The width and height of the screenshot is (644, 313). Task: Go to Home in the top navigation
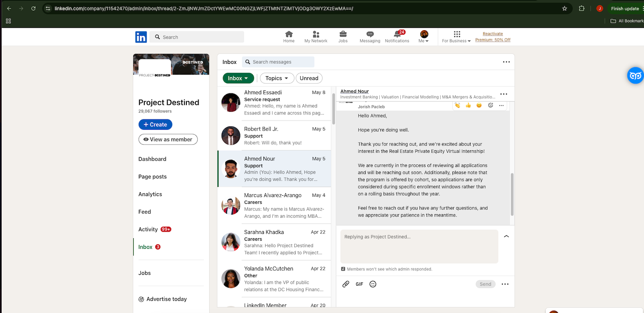coord(289,37)
